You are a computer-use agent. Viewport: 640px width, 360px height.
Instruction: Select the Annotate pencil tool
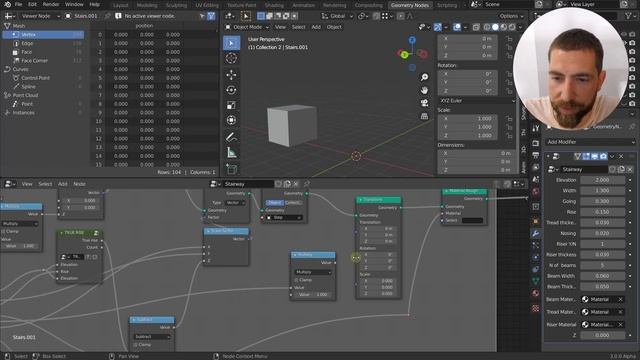point(231,137)
